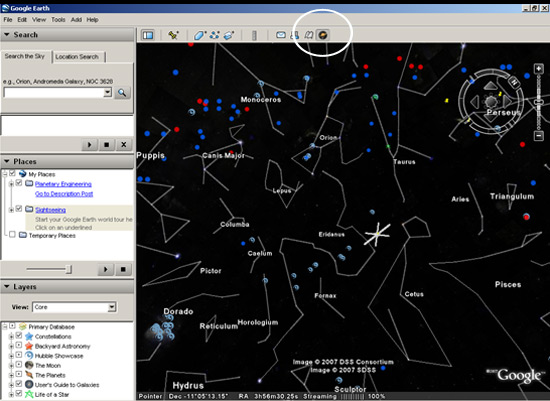
Task: Collapse the Primary Database tree node
Action: point(5,327)
